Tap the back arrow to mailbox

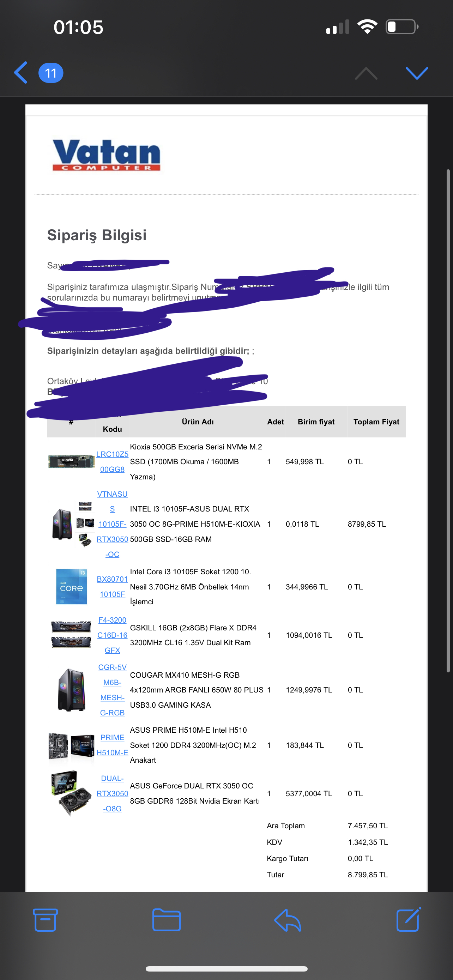click(21, 72)
